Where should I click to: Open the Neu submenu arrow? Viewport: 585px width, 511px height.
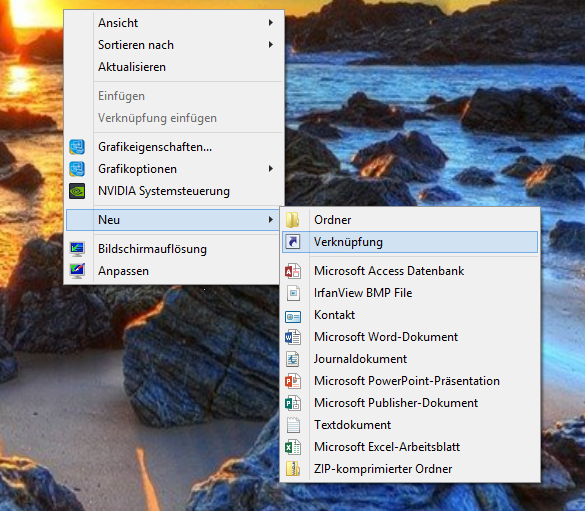click(270, 220)
